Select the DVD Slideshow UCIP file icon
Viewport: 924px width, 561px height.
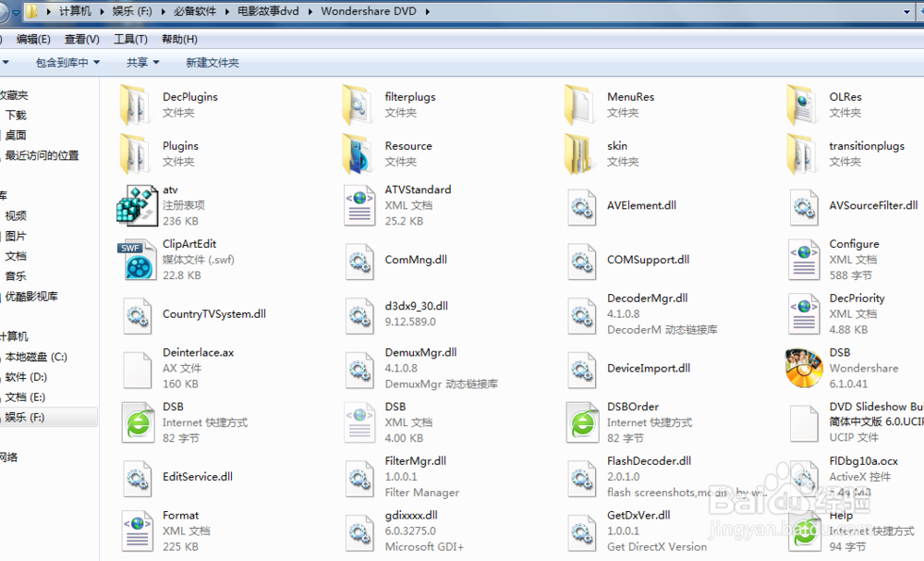804,423
